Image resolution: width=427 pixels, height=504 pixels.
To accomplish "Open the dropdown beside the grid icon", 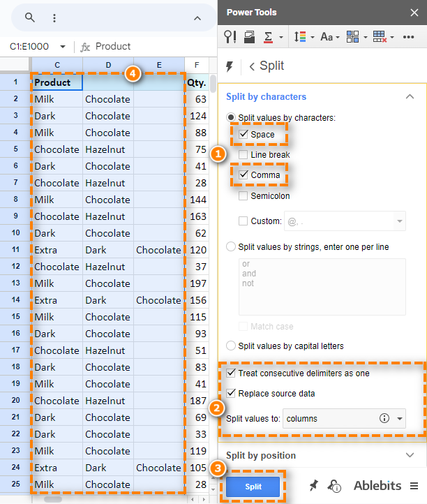I will pyautogui.click(x=366, y=37).
